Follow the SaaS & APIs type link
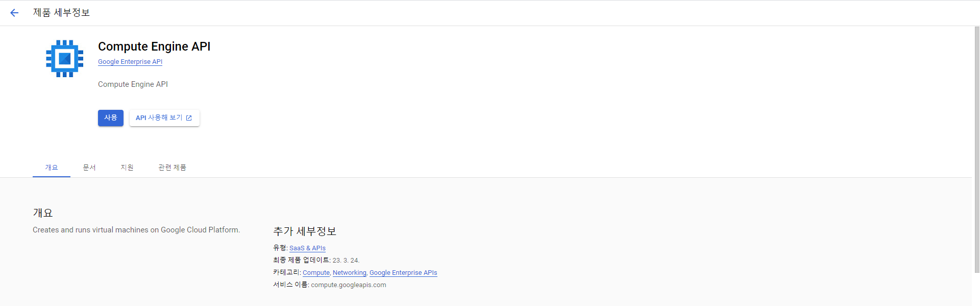Image resolution: width=980 pixels, height=306 pixels. 307,248
